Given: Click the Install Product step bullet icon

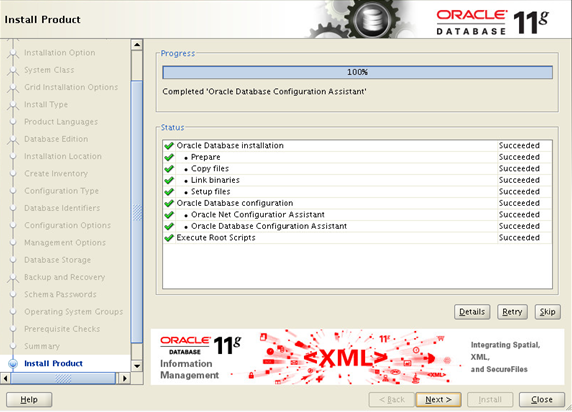Looking at the screenshot, I should pos(13,363).
